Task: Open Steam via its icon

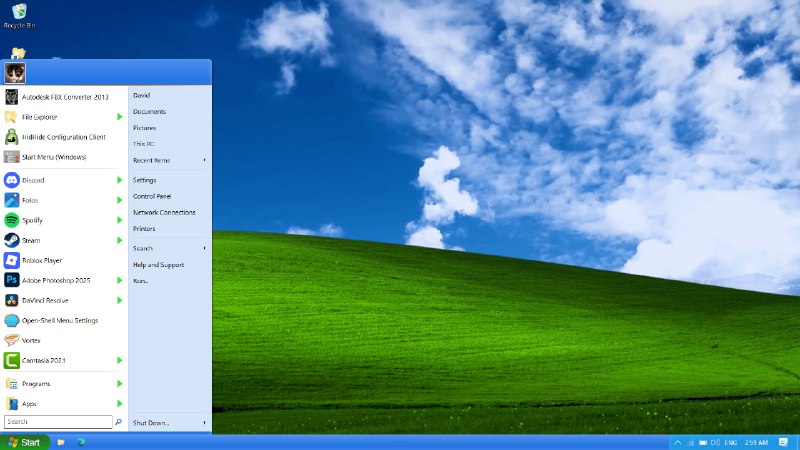Action: (x=11, y=240)
